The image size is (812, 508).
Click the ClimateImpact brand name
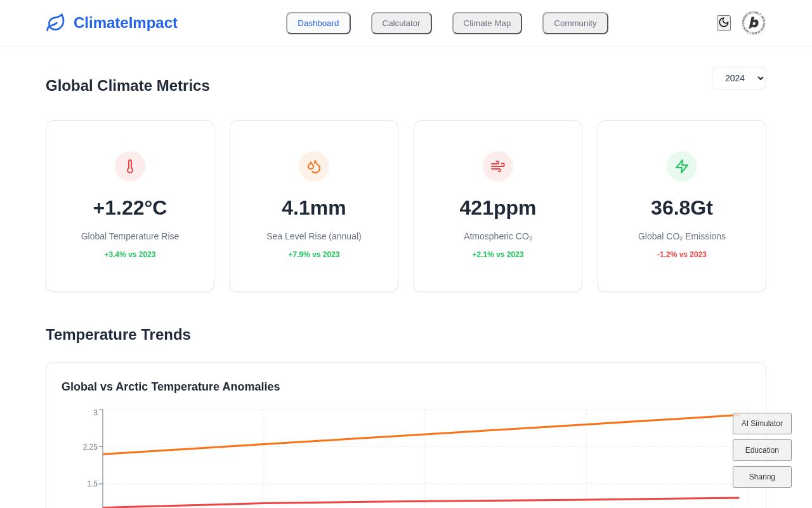coord(126,23)
